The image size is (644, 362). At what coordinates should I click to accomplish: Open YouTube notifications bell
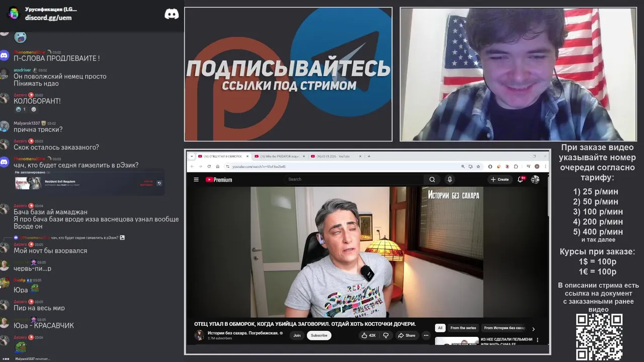point(521,179)
